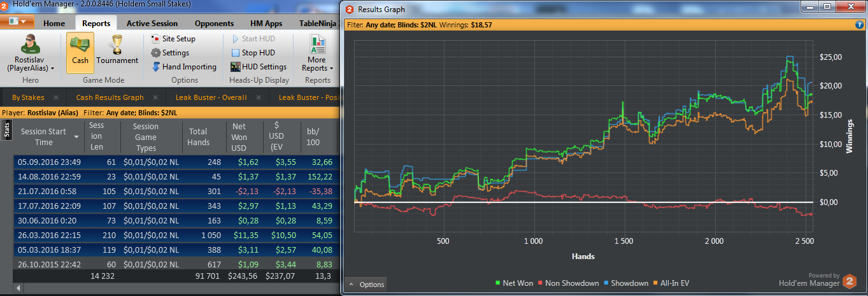Click the -$2,13 net won cell

245,191
